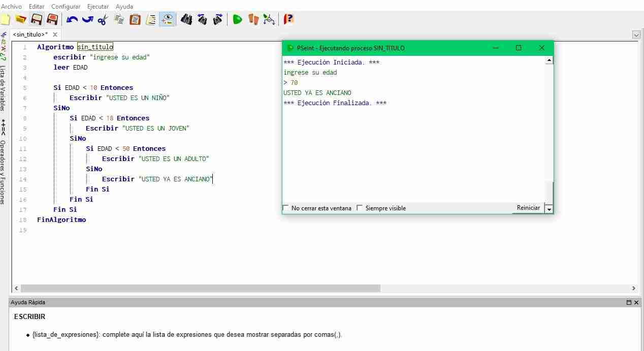The height and width of the screenshot is (351, 644).
Task: Click the sin_titulo algorithm name in line 1
Action: point(95,47)
